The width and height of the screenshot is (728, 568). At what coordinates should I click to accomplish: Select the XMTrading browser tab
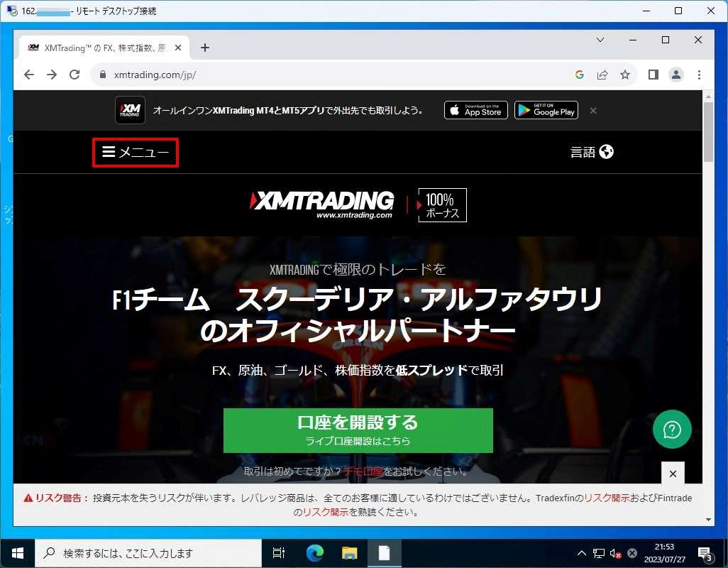[104, 48]
